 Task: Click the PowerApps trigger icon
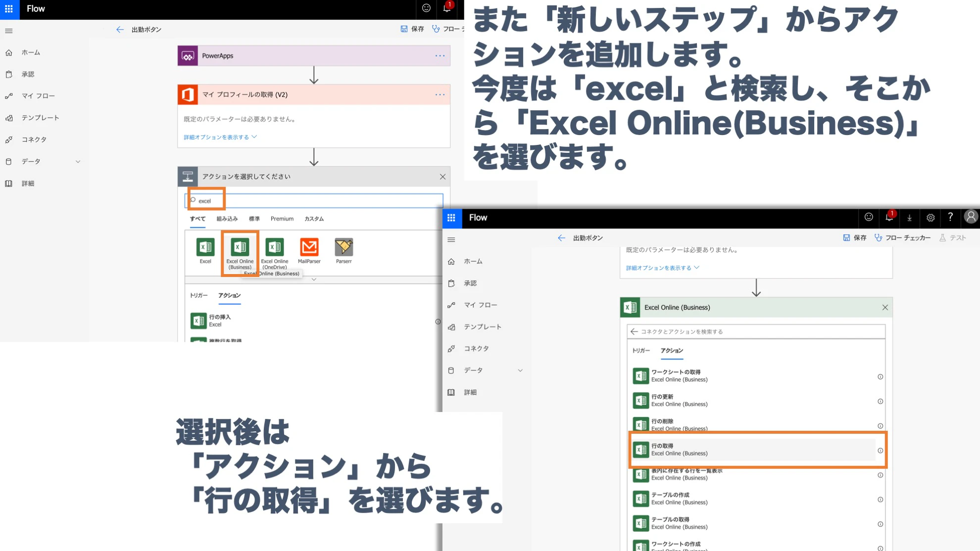[x=188, y=56]
